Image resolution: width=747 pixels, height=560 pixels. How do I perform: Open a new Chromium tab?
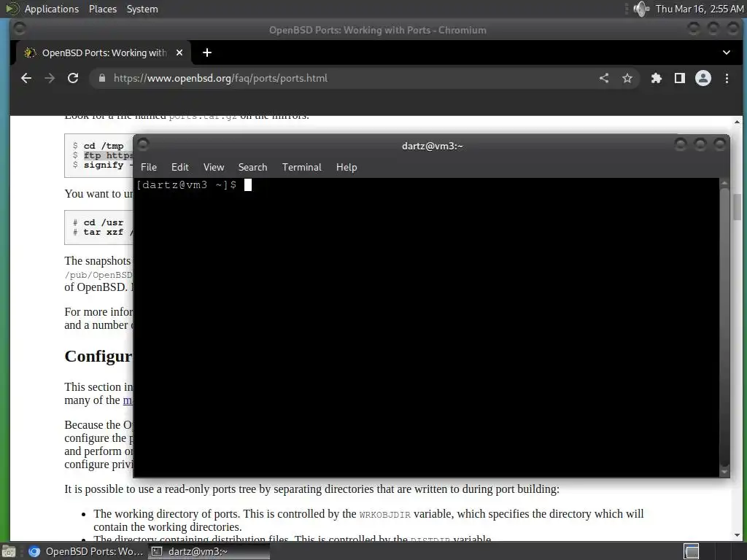point(206,52)
